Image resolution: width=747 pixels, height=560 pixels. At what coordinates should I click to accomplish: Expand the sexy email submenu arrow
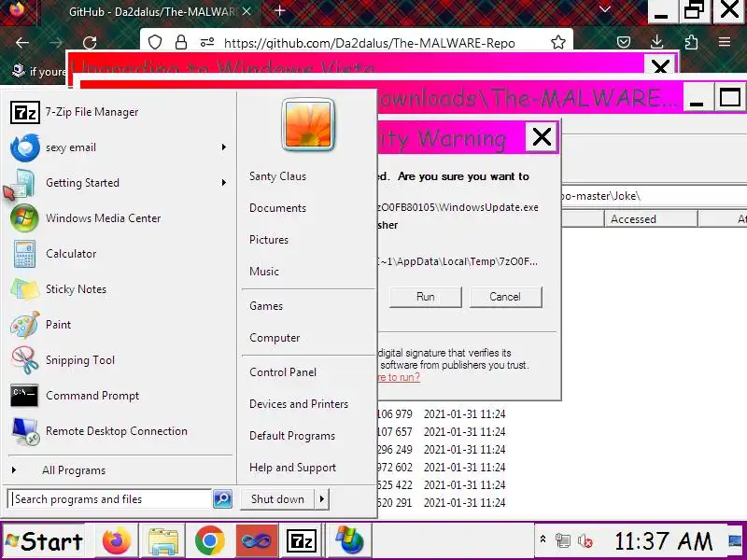click(224, 147)
